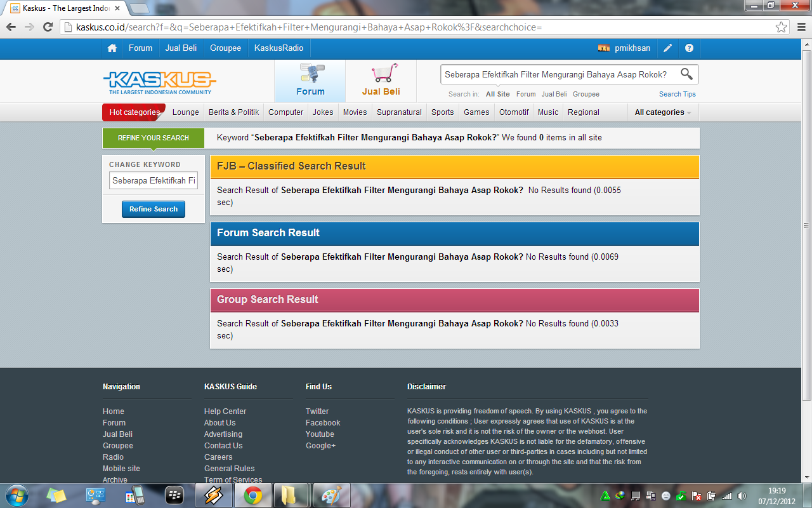Click the page vertical scrollbar
Image resolution: width=812 pixels, height=508 pixels.
point(806,225)
